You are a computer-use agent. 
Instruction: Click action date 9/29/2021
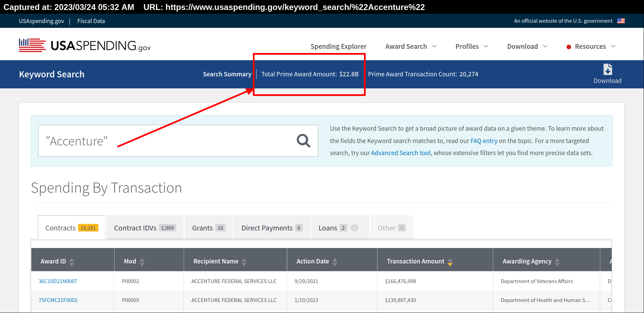pyautogui.click(x=306, y=281)
